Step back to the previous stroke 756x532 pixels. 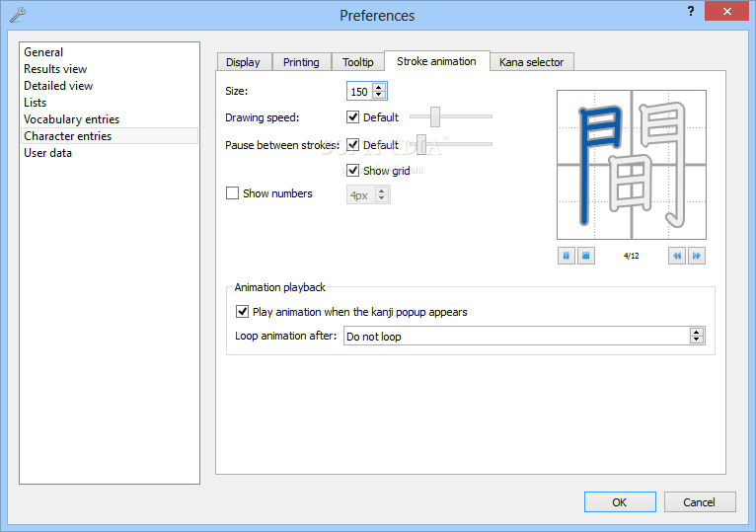677,256
